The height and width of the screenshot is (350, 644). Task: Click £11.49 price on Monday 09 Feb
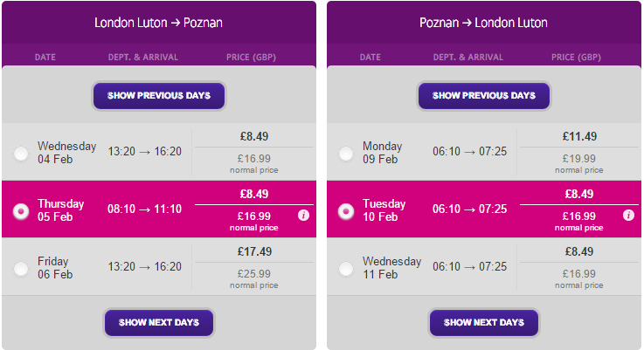[x=579, y=136]
